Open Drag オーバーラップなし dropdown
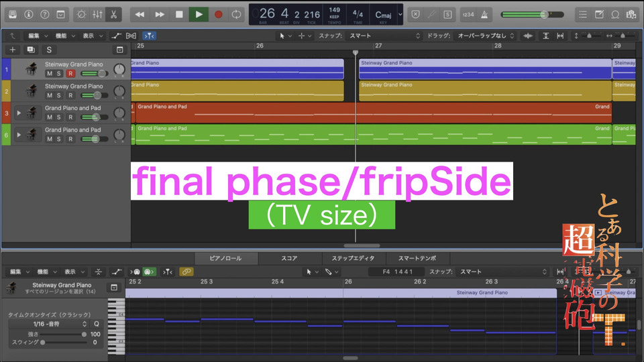 pyautogui.click(x=484, y=36)
